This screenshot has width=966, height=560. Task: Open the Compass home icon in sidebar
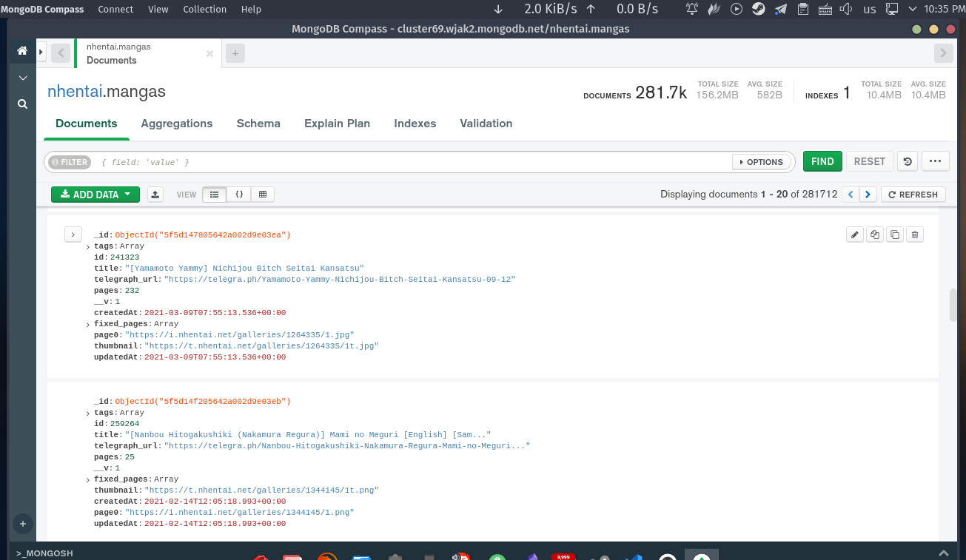[22, 51]
